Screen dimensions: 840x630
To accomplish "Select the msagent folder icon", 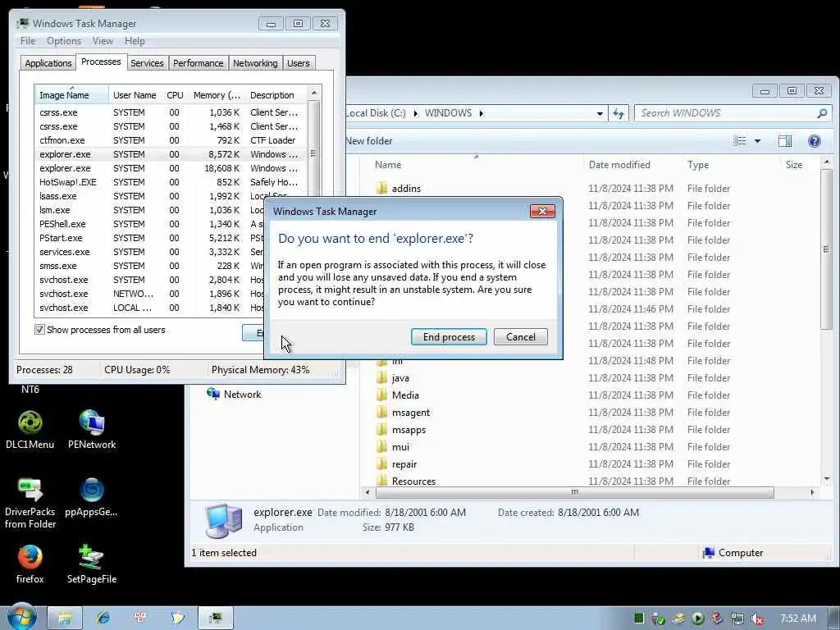I will pyautogui.click(x=382, y=412).
